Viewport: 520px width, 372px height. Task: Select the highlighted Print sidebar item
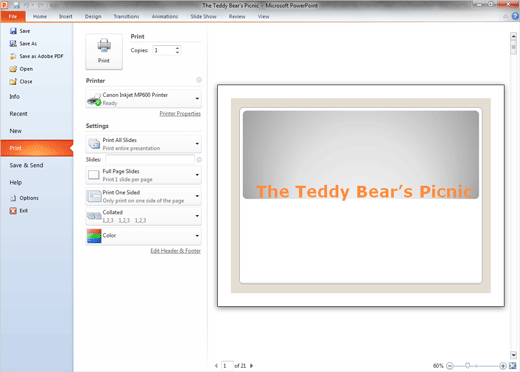pos(37,148)
